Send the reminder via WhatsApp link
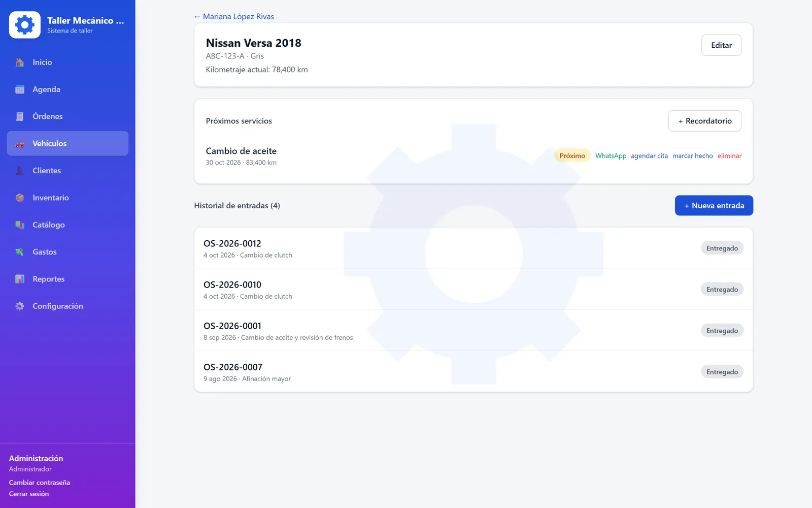 click(x=611, y=155)
